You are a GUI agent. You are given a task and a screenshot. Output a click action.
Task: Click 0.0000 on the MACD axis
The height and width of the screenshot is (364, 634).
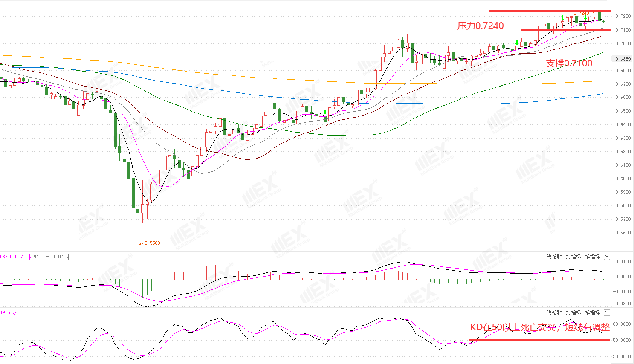(623, 277)
